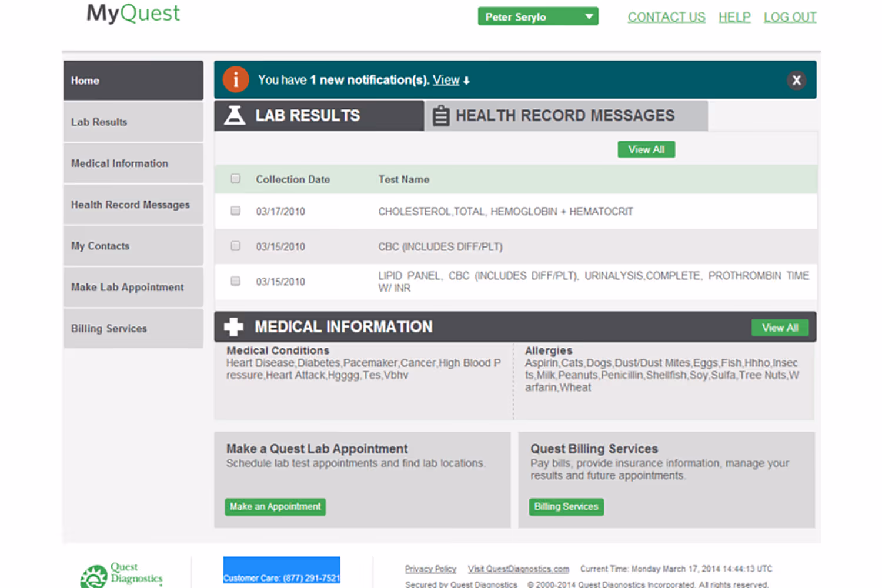Click the MEDICAL INFORMATION section title
Viewport: 882px width, 588px height.
point(343,326)
